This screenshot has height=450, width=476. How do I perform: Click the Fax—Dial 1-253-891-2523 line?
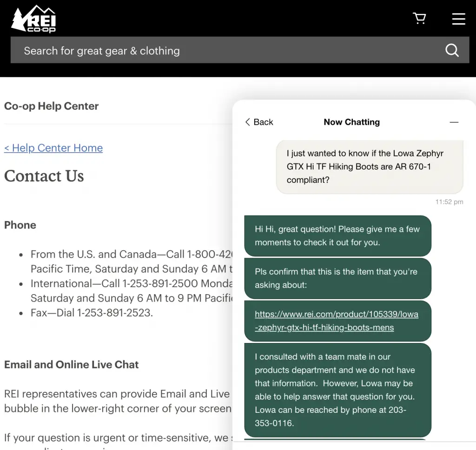point(92,313)
